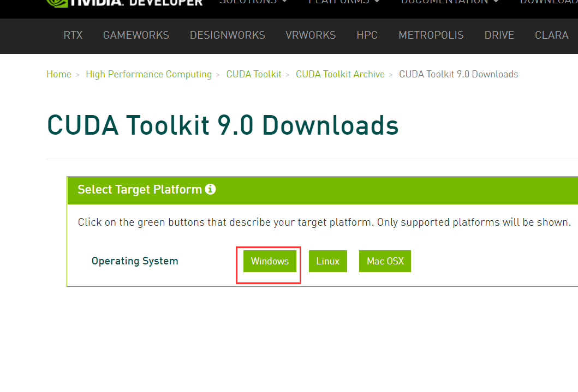
Task: Select Linux as the operating system
Action: [327, 261]
